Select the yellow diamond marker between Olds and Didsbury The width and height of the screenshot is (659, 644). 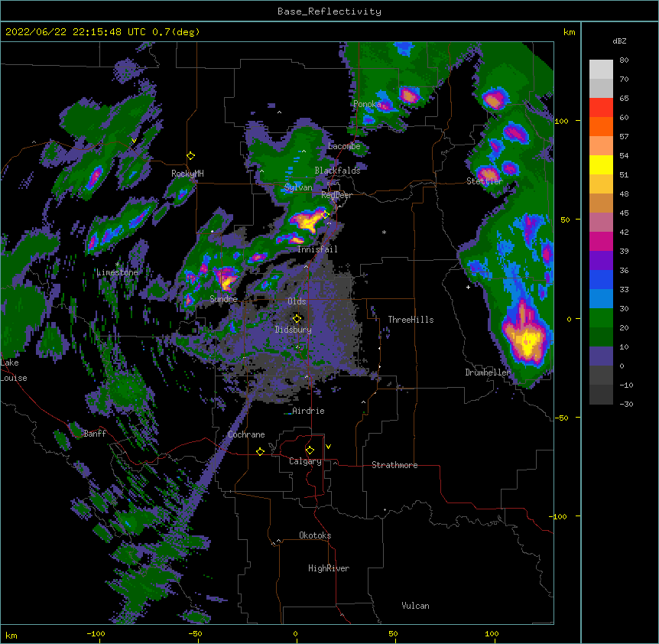click(x=297, y=319)
